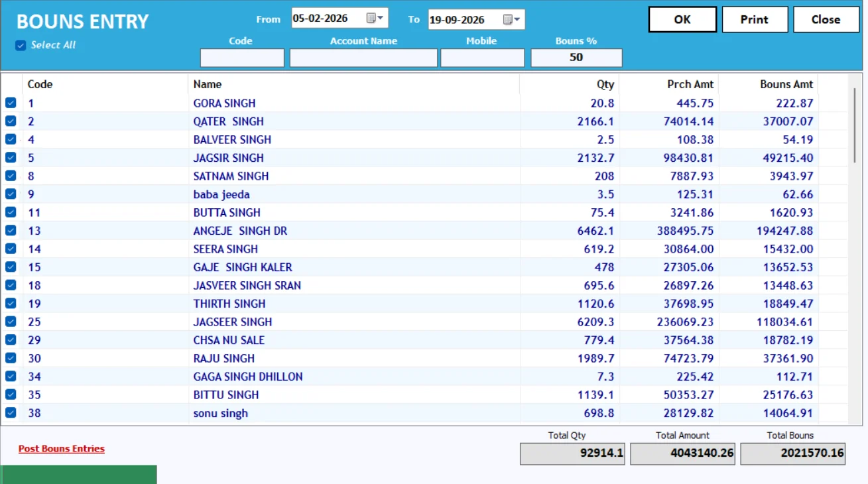Uncheck the checkbox for QATER SINGH
This screenshot has height=484, width=868.
[11, 121]
